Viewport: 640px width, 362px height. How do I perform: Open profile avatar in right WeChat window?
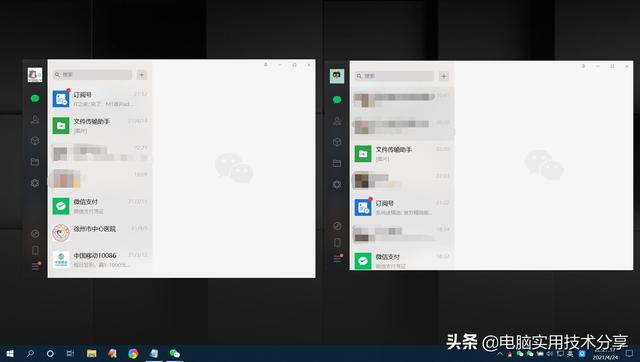coord(337,76)
